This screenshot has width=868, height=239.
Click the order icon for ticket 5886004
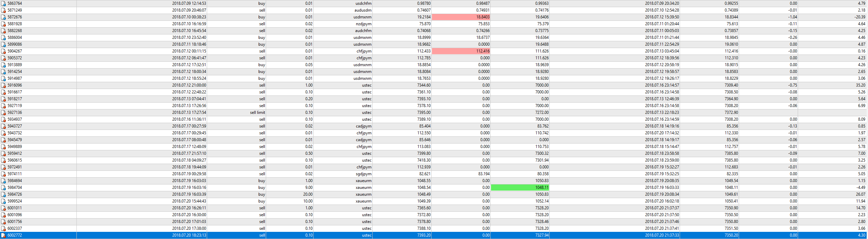3,38
